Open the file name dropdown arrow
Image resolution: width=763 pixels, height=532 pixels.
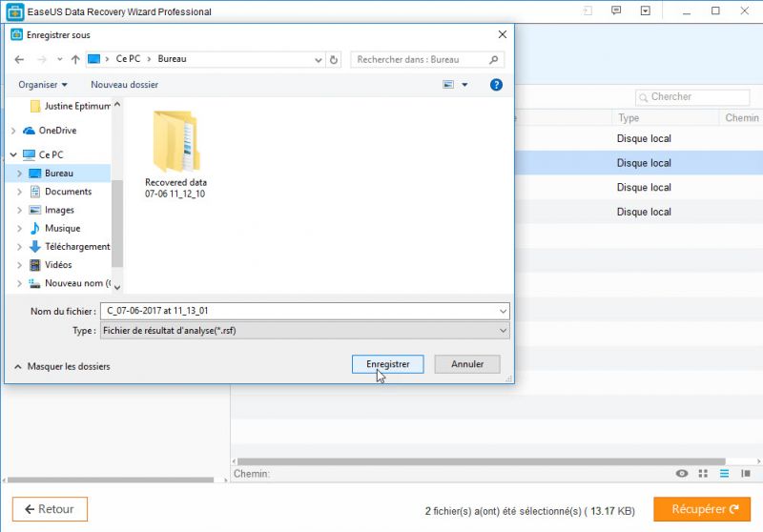504,311
